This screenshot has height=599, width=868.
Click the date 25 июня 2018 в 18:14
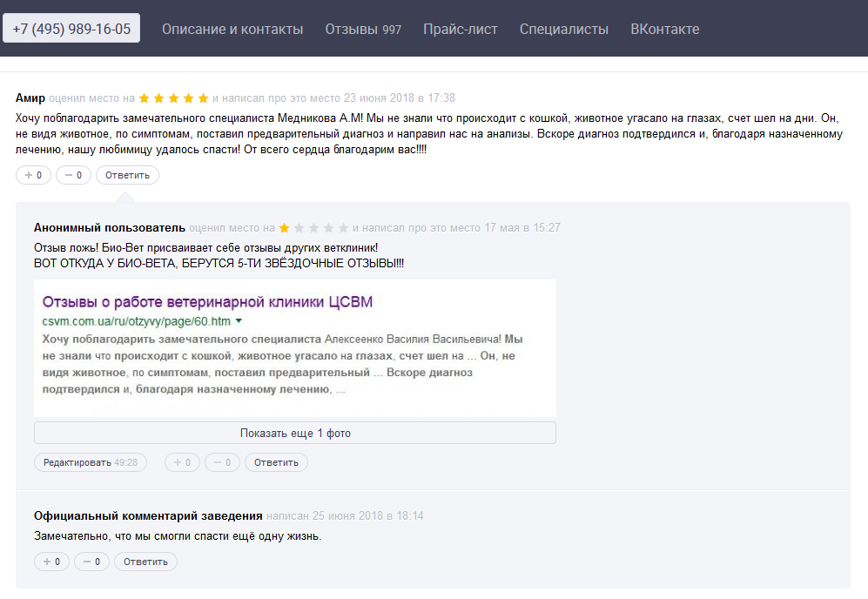[367, 516]
